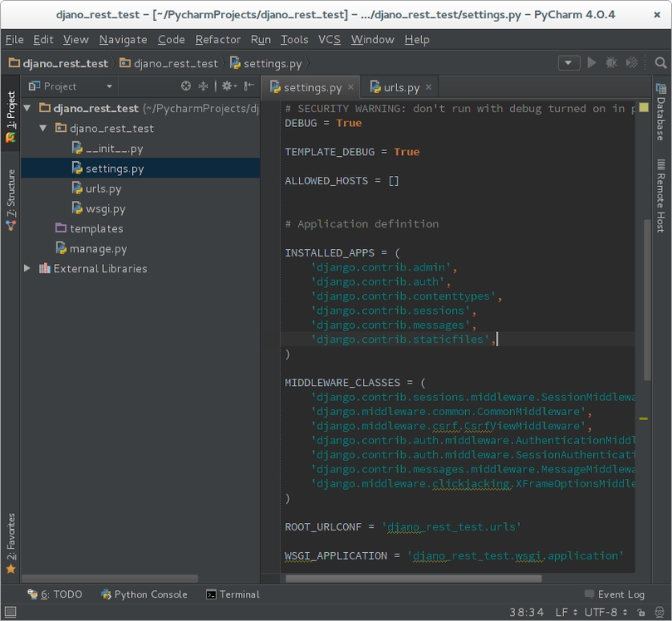Viewport: 672px width, 621px height.
Task: Click warning stripe marker on editor scrollbar
Action: 643,418
